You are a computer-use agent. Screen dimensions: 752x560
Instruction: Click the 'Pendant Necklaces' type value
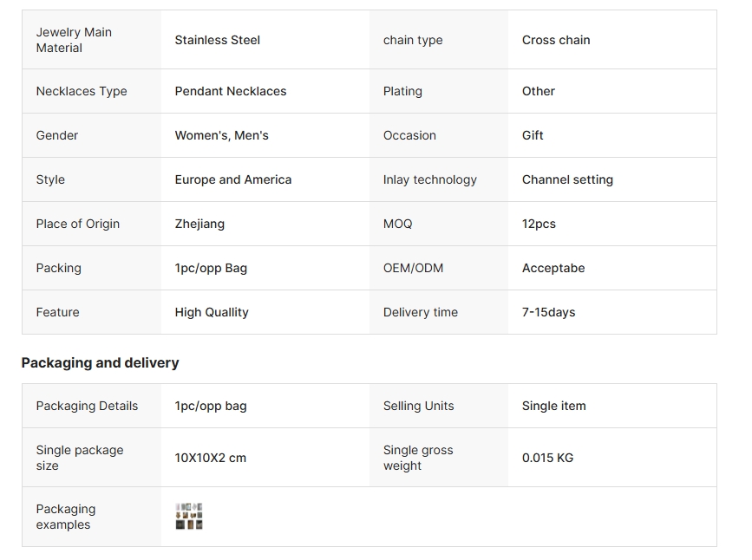coord(231,91)
